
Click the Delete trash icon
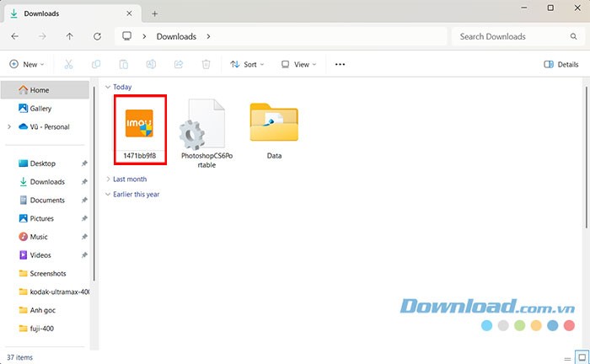tap(206, 64)
